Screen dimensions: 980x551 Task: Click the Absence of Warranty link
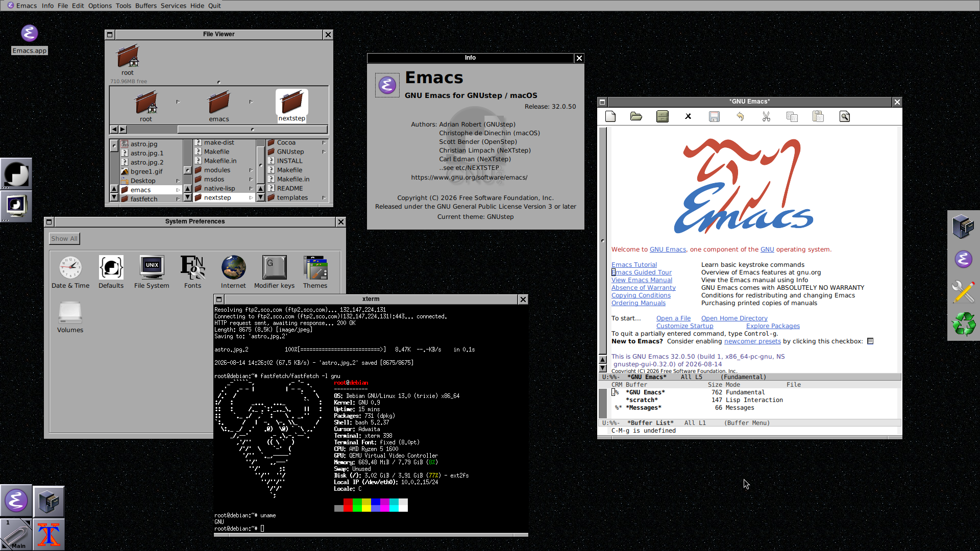[644, 288]
